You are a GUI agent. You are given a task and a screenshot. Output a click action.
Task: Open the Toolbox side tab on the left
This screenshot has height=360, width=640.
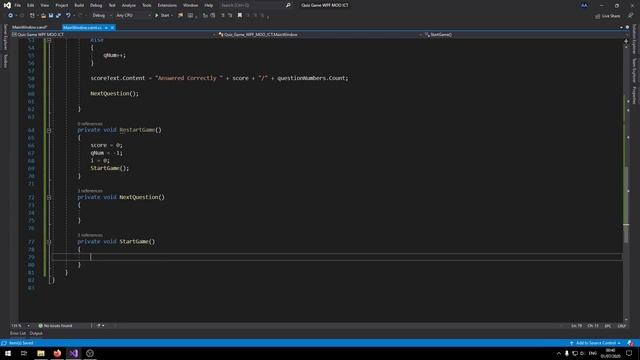tap(5, 61)
